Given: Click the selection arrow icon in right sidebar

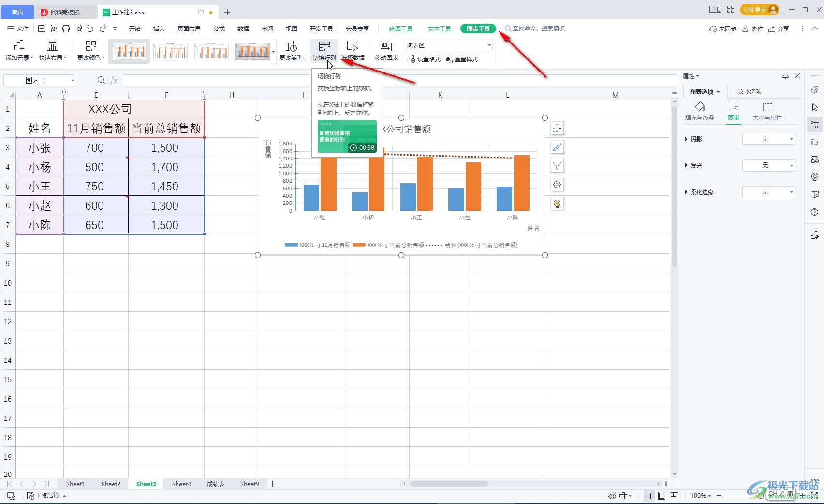Looking at the screenshot, I should point(815,107).
